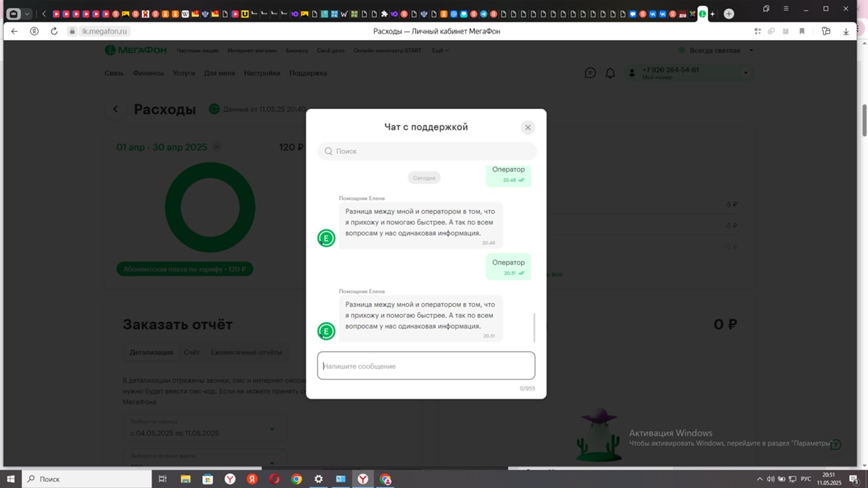The image size is (868, 488).
Task: Open the Для меня menu
Action: pyautogui.click(x=219, y=73)
